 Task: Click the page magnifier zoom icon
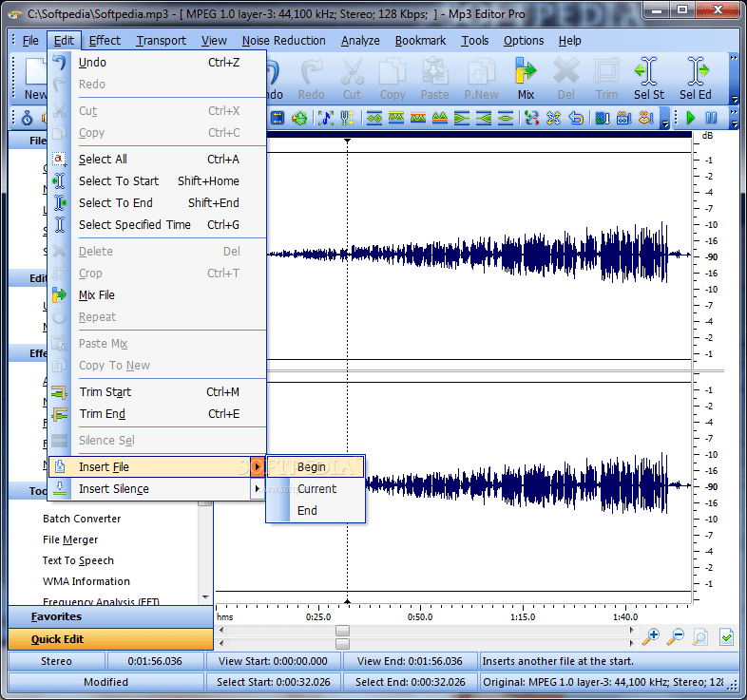coord(700,636)
